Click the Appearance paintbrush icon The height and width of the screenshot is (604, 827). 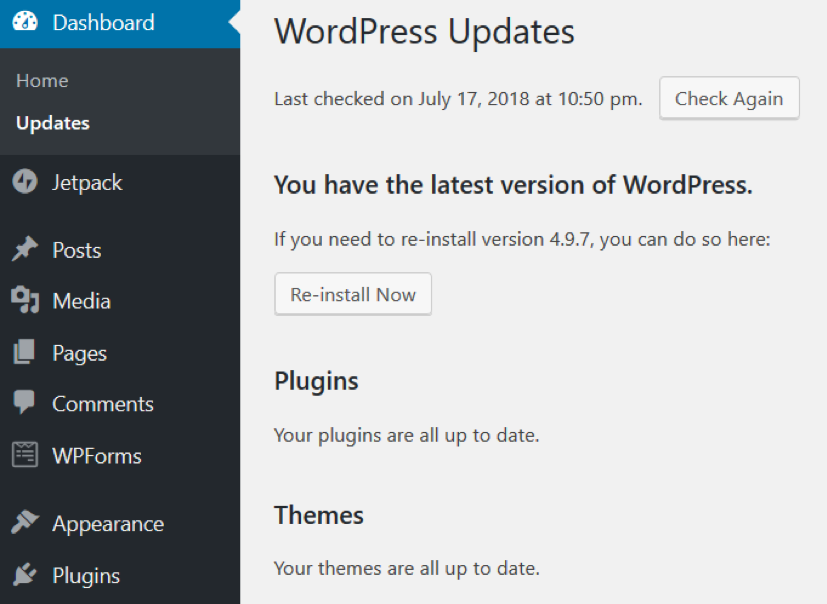pyautogui.click(x=25, y=522)
